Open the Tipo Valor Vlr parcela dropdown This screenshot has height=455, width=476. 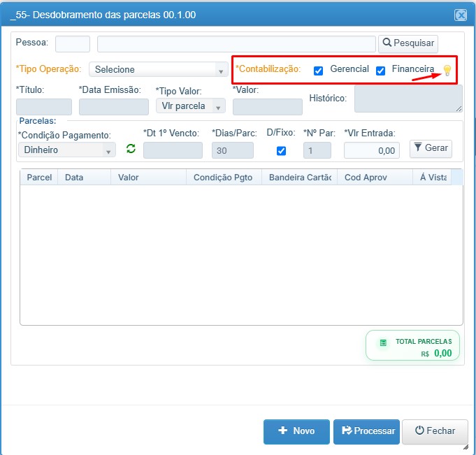191,106
